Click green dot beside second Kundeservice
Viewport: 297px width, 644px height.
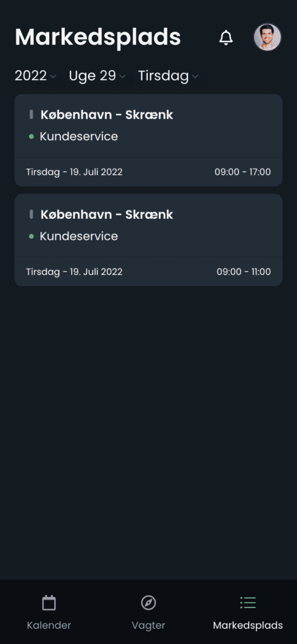pos(31,236)
